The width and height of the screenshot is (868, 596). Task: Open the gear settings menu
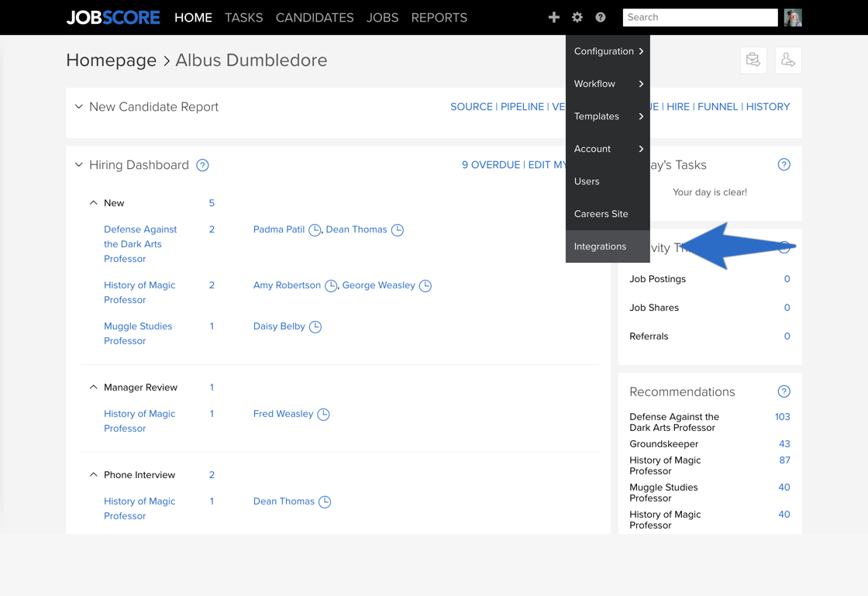click(577, 17)
